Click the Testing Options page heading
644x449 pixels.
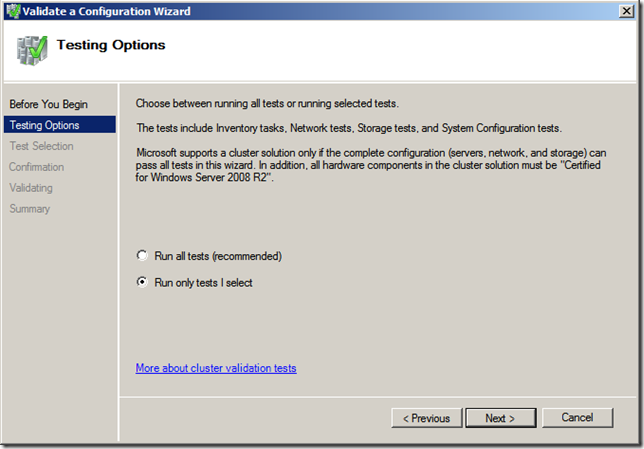pos(111,45)
